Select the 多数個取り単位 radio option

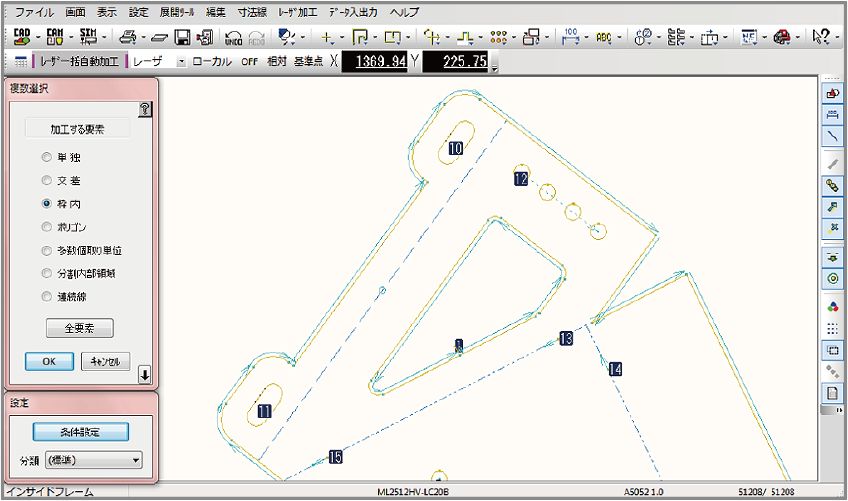click(47, 250)
